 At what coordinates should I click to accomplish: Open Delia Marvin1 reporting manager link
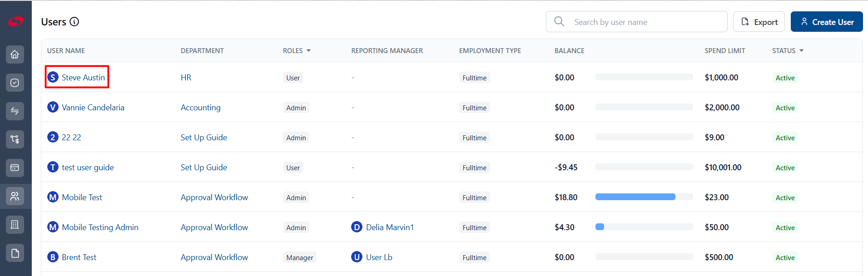point(390,227)
